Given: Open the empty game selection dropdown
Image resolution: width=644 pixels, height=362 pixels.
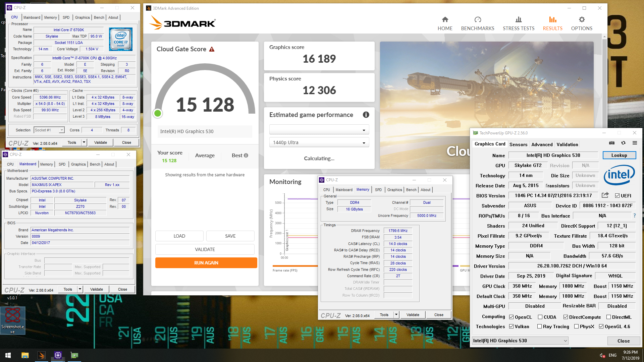Looking at the screenshot, I should coord(319,130).
